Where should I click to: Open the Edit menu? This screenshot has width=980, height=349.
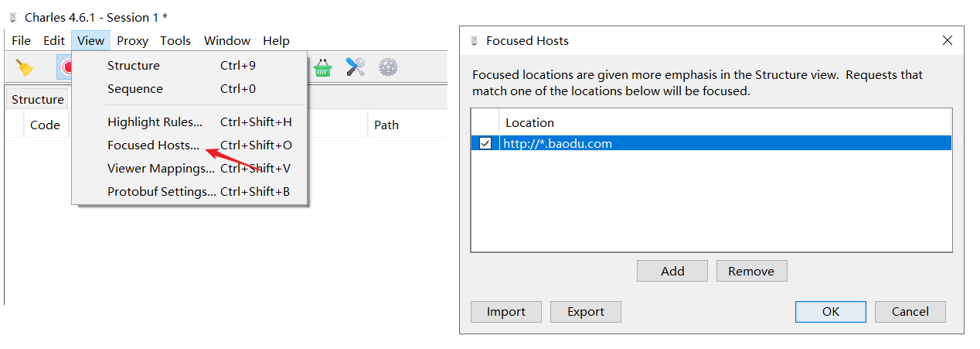[x=54, y=40]
